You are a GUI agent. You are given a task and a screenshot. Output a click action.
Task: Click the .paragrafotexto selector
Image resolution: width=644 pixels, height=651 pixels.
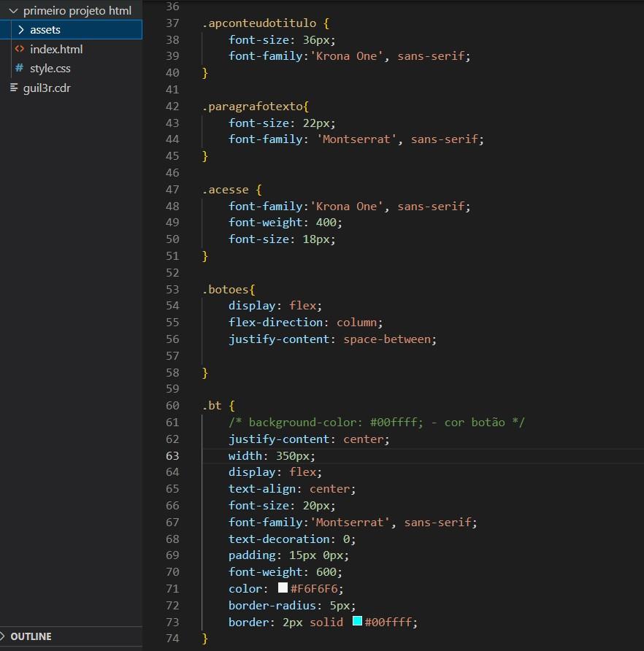tap(253, 107)
